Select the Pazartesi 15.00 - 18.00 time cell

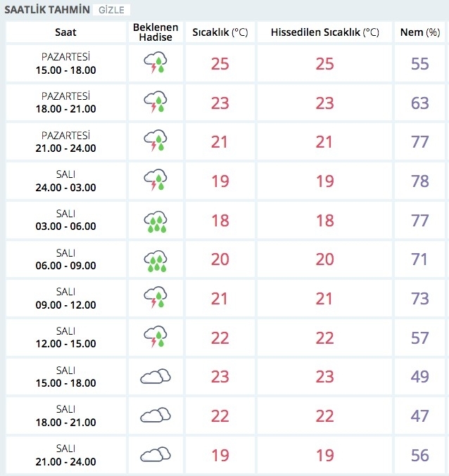65,64
